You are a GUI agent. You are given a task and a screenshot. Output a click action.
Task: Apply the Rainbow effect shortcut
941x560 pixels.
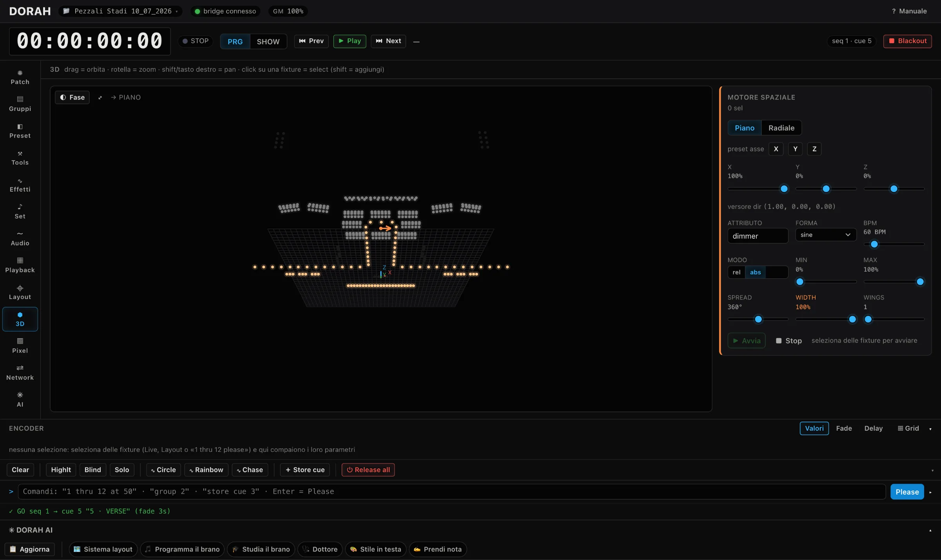click(x=206, y=470)
